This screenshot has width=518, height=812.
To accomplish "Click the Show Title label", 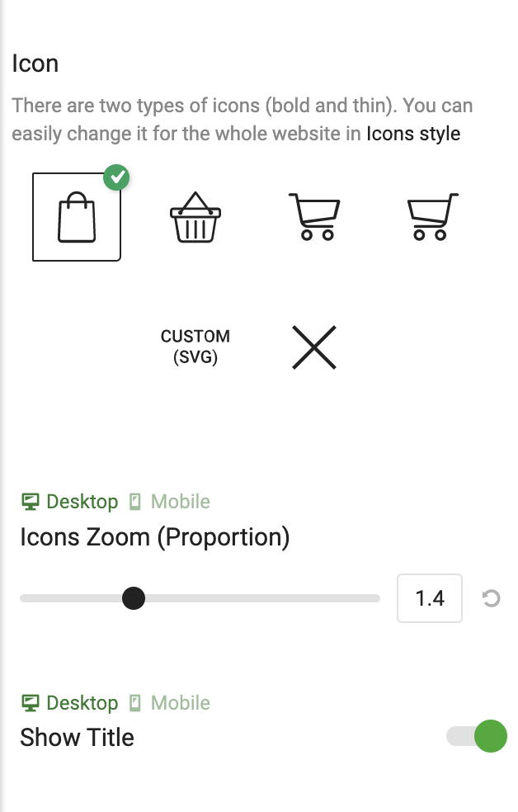I will pos(77,737).
